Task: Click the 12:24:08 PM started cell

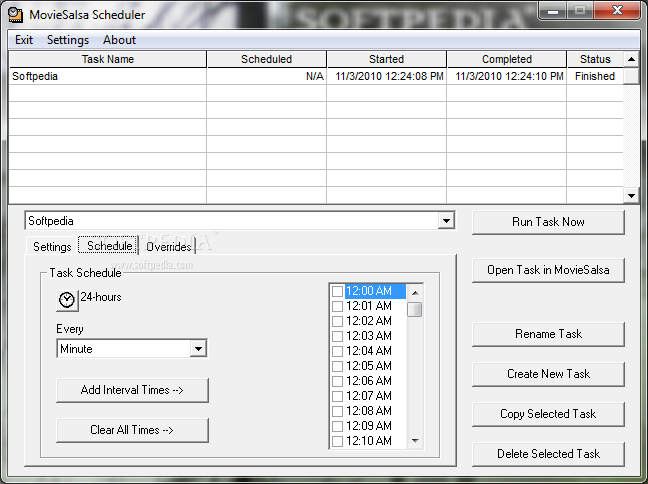Action: [x=386, y=76]
